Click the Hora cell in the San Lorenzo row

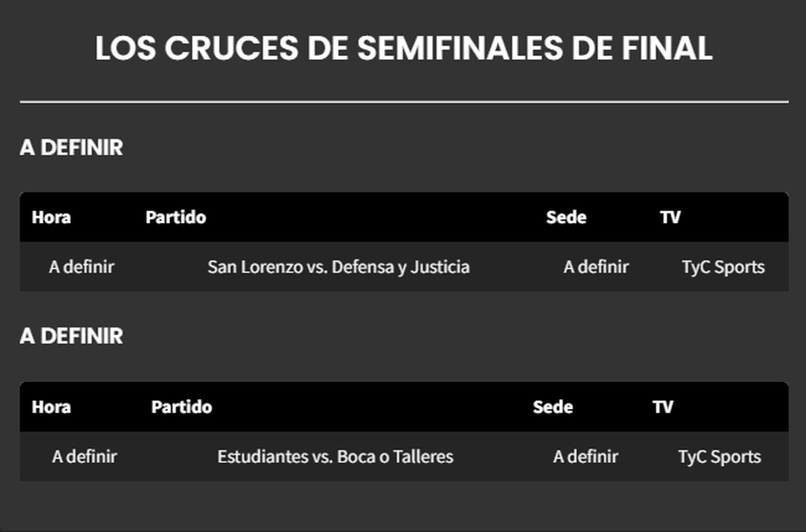(81, 267)
